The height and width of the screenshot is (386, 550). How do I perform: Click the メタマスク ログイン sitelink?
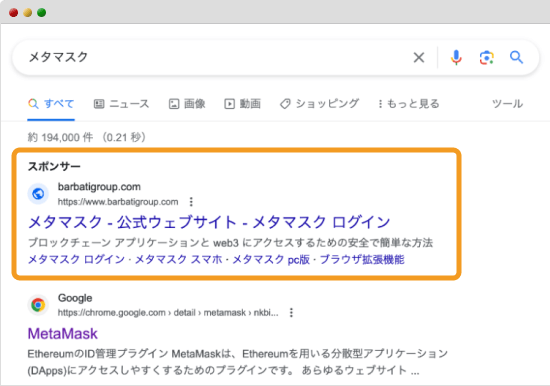tap(76, 259)
